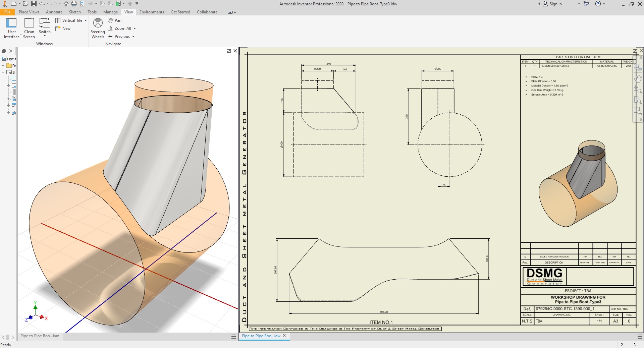The width and height of the screenshot is (644, 348).
Task: Open the Vertical Tile dropdown arrow
Action: click(x=86, y=20)
